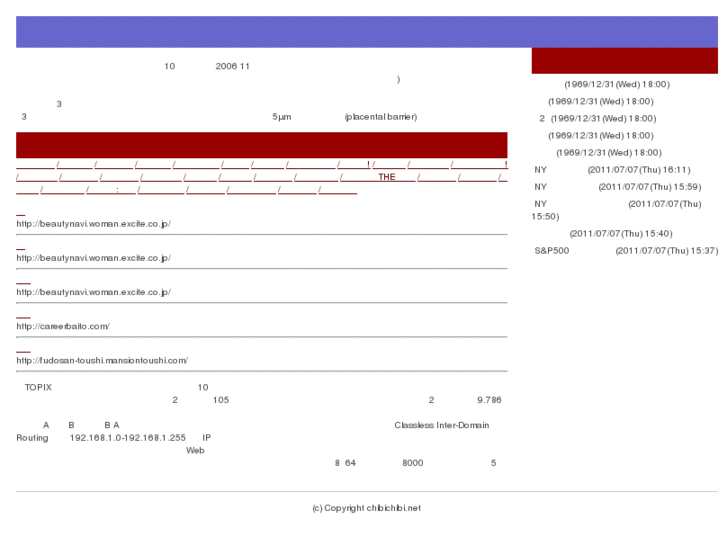
Task: Click the "9.786" value
Action: (489, 400)
